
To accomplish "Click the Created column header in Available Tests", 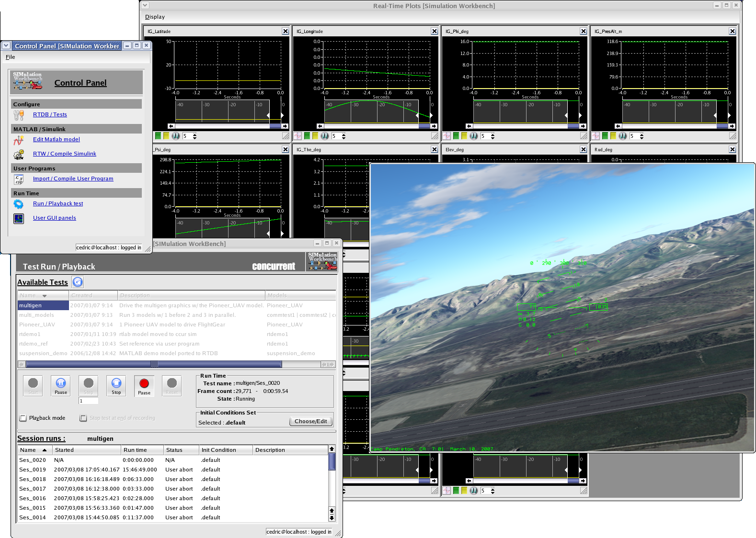I will [93, 295].
